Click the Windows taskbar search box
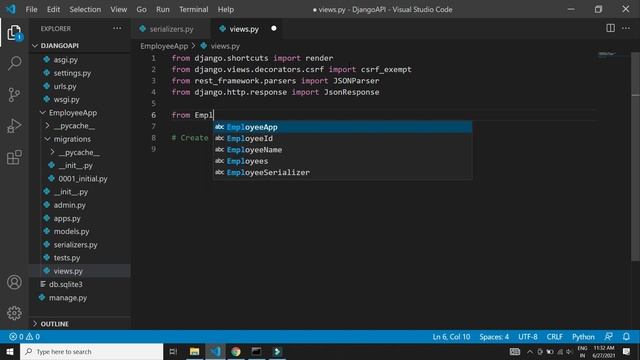The image size is (640, 360). coord(92,351)
